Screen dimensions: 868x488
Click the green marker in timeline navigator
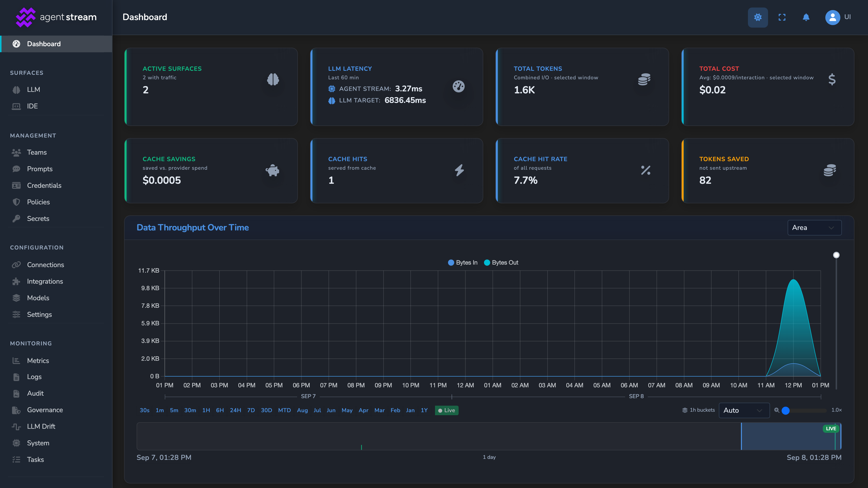point(361,447)
